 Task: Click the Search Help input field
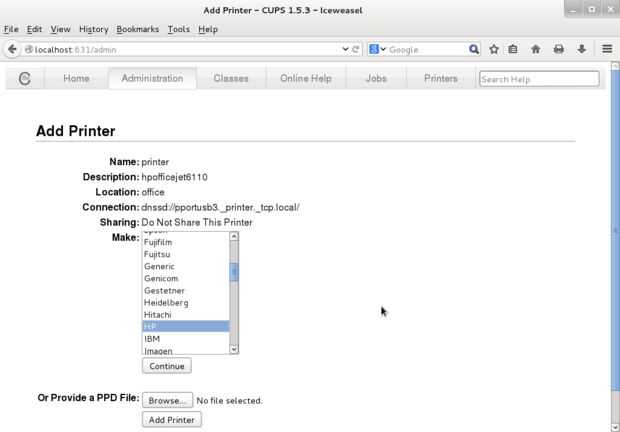click(539, 79)
